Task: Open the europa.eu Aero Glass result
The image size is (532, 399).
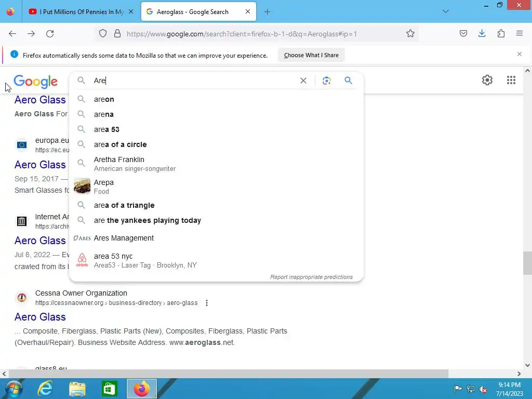Action: point(40,165)
